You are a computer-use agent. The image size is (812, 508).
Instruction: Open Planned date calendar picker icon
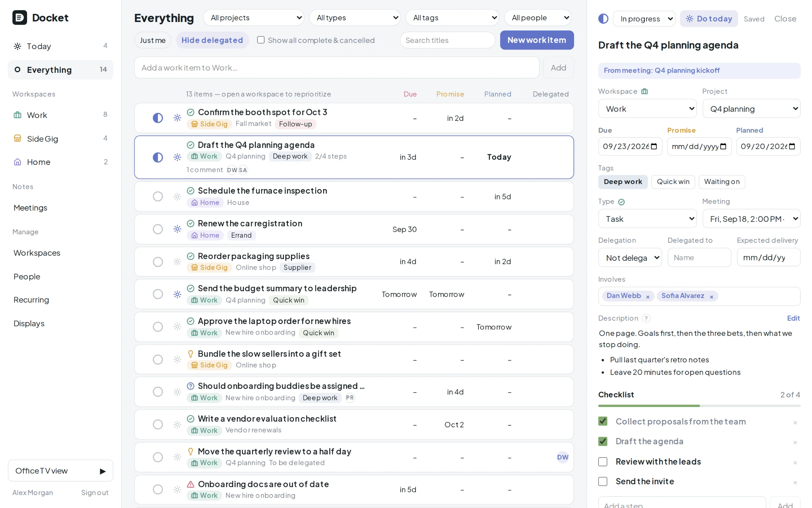click(x=792, y=146)
